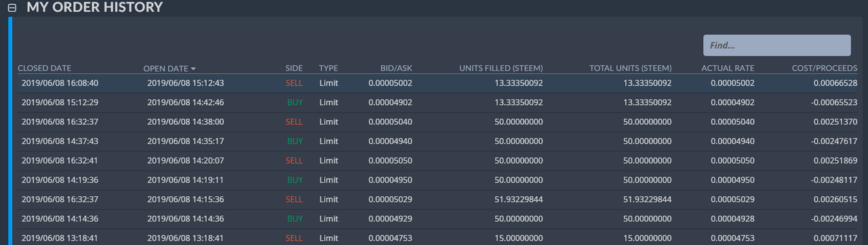Viewport: 868px width, 245px height.
Task: Select open date 2019/06/08 14:15:36
Action: [x=186, y=200]
